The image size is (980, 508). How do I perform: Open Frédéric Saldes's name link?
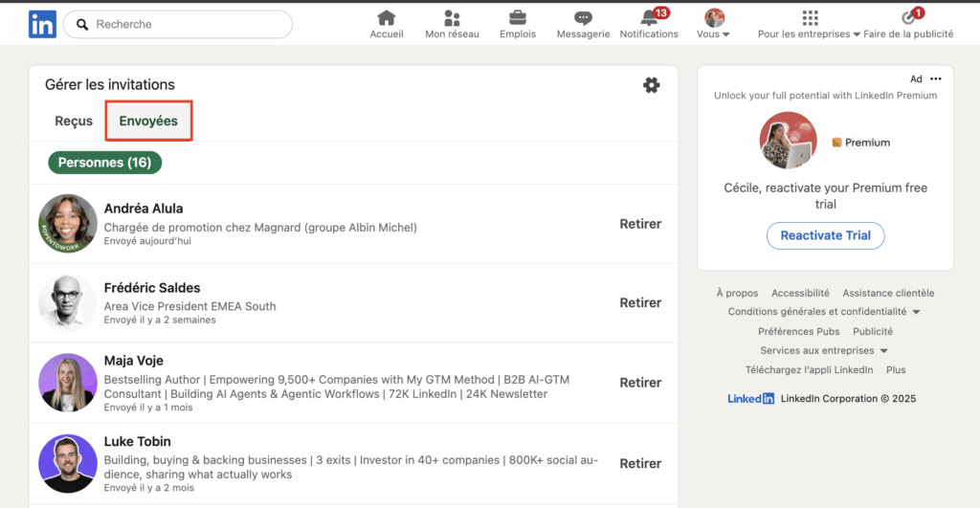point(152,288)
